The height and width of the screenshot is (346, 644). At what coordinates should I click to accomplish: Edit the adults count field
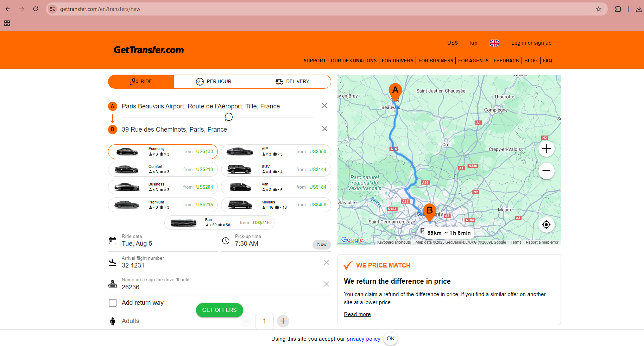(x=264, y=321)
